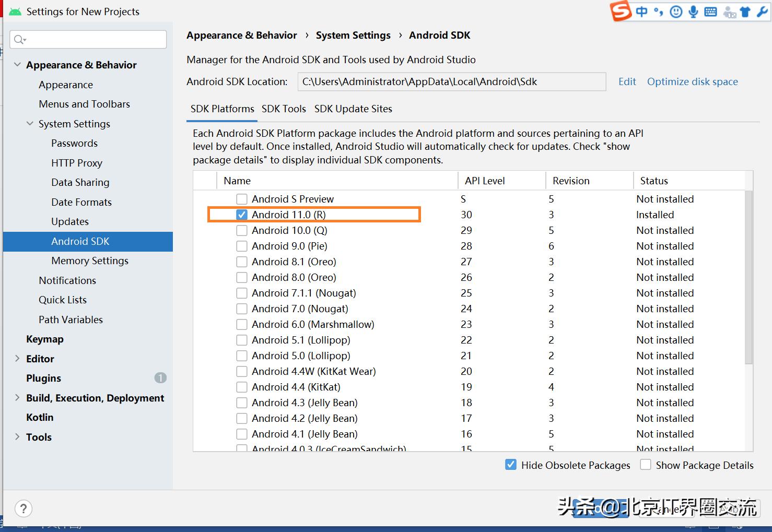Collapse the System Settings tree node
Screen dimensions: 772x532
pyautogui.click(x=30, y=124)
